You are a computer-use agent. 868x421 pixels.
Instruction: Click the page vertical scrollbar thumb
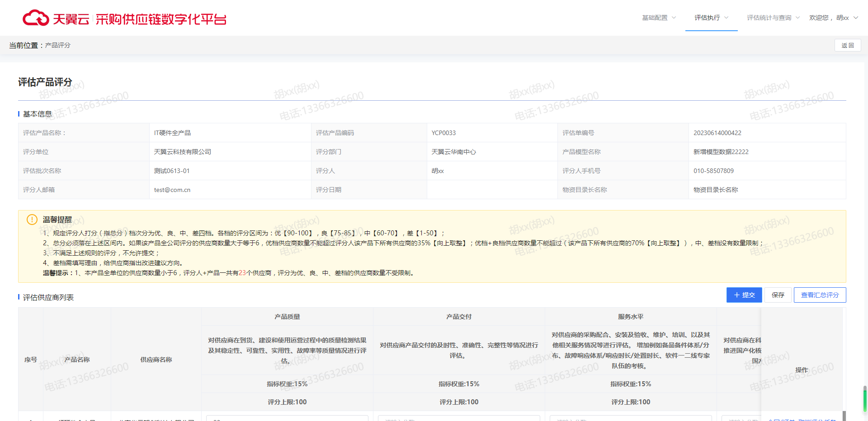pyautogui.click(x=865, y=399)
